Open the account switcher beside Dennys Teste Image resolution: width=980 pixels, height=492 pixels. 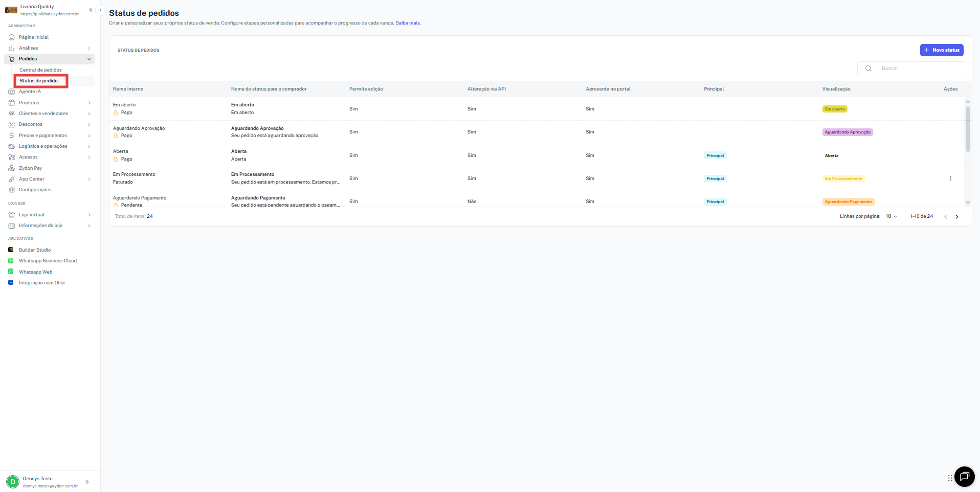[87, 482]
